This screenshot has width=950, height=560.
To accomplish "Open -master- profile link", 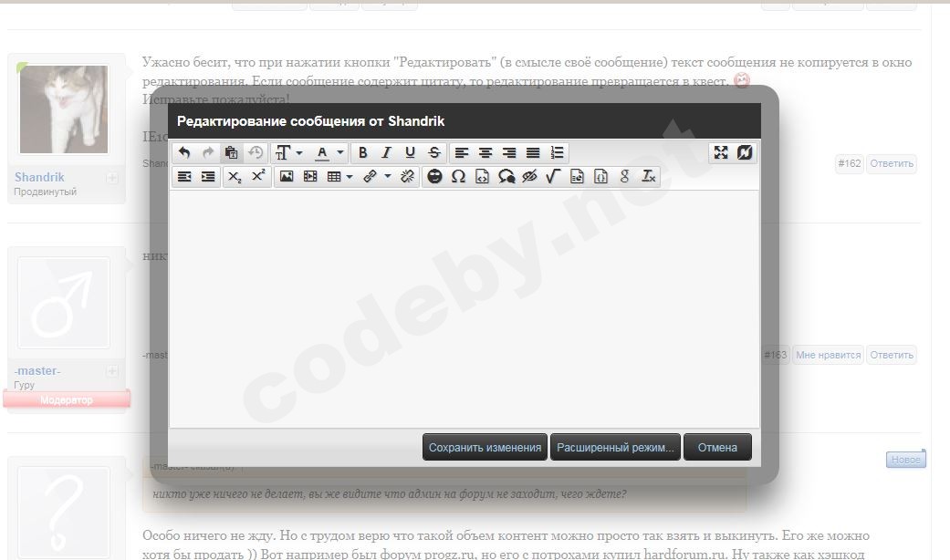I will [x=37, y=370].
